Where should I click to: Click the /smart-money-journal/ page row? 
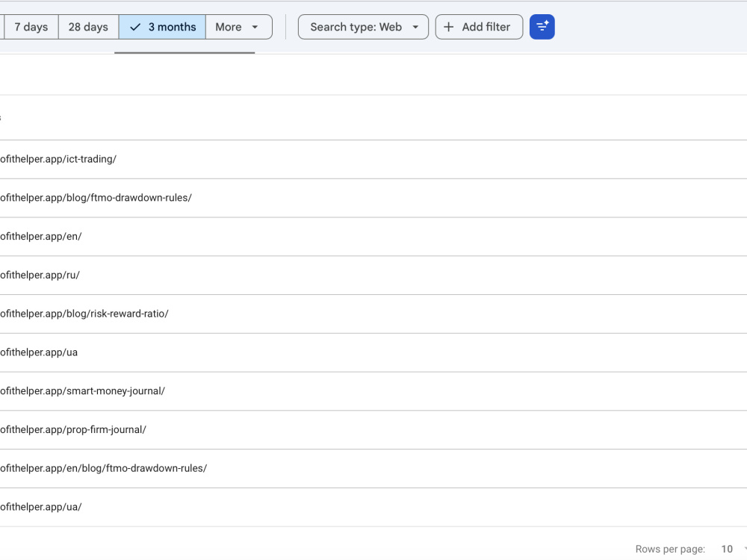point(373,391)
